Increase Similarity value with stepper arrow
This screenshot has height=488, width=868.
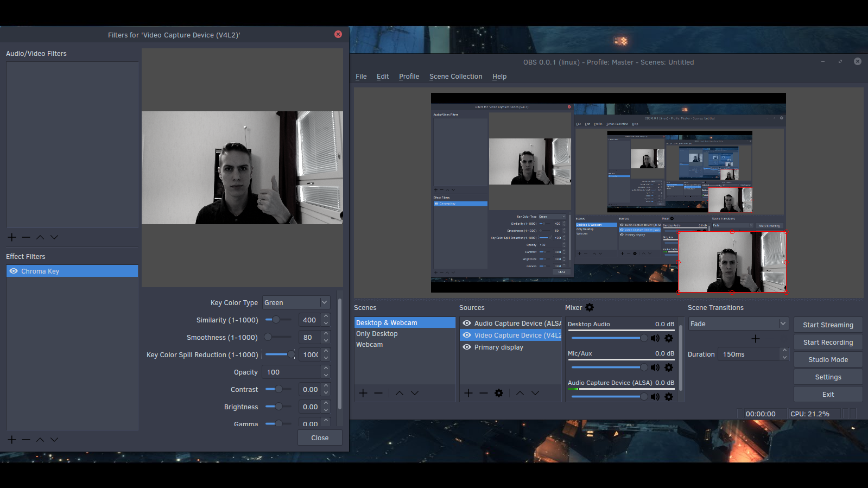click(x=326, y=316)
